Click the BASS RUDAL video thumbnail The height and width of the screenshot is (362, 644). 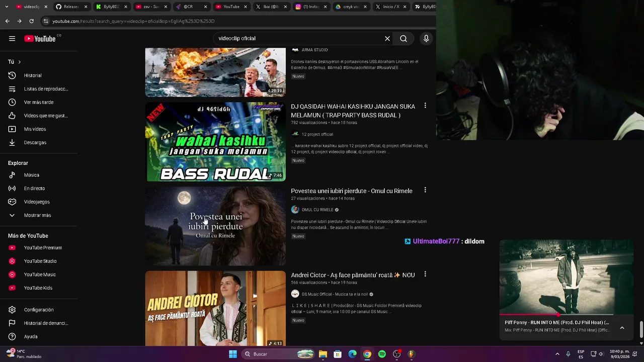point(215,142)
